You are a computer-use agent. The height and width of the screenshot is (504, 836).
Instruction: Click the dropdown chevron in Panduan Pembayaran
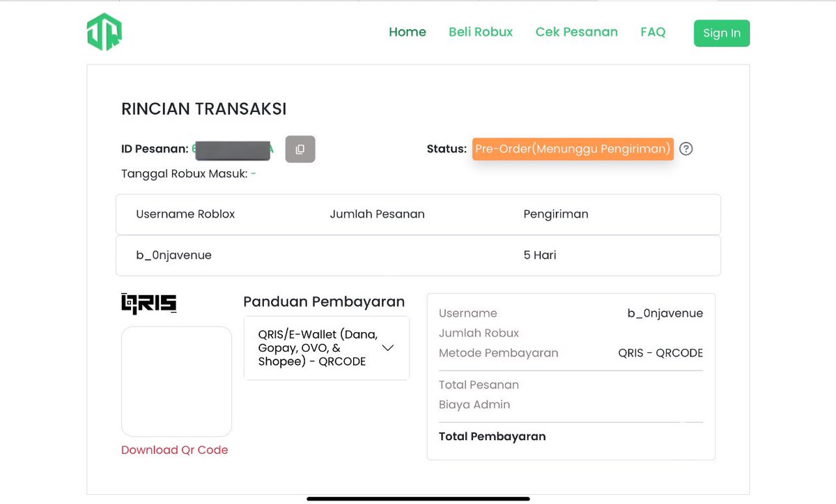tap(388, 348)
